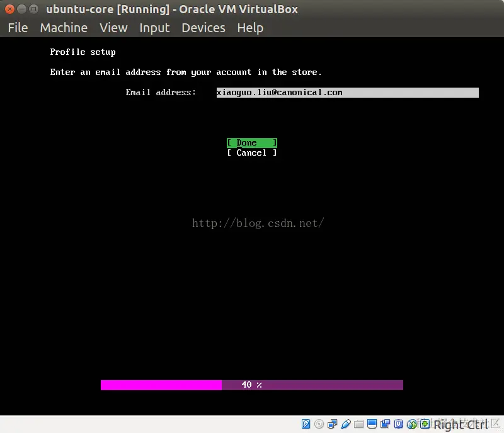Click the Email address input field
504x433 pixels.
click(x=348, y=93)
